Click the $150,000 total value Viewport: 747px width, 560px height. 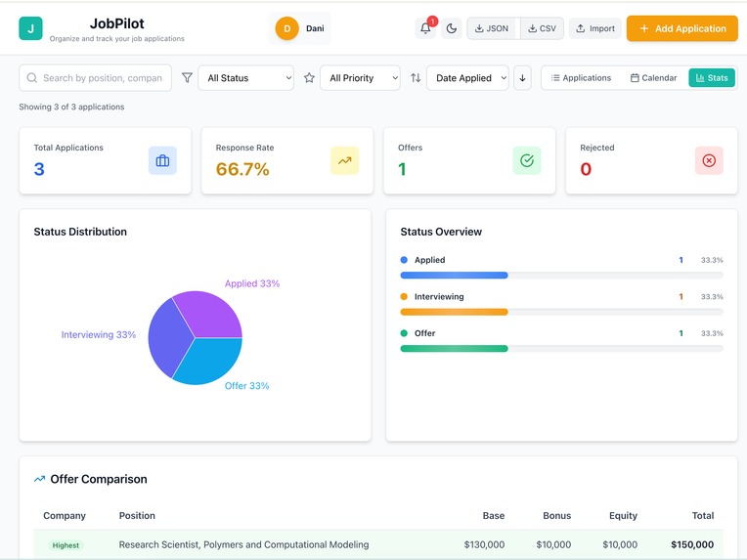click(x=692, y=544)
